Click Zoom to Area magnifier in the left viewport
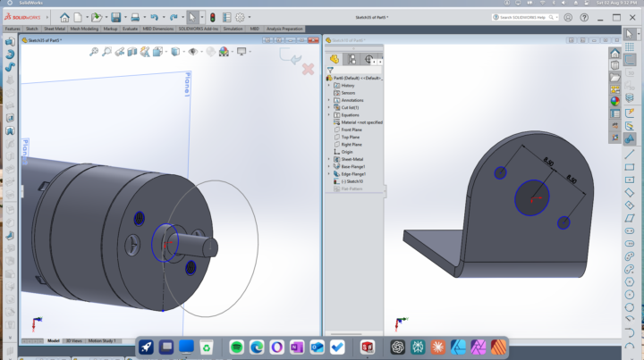The height and width of the screenshot is (360, 644). pos(106,52)
